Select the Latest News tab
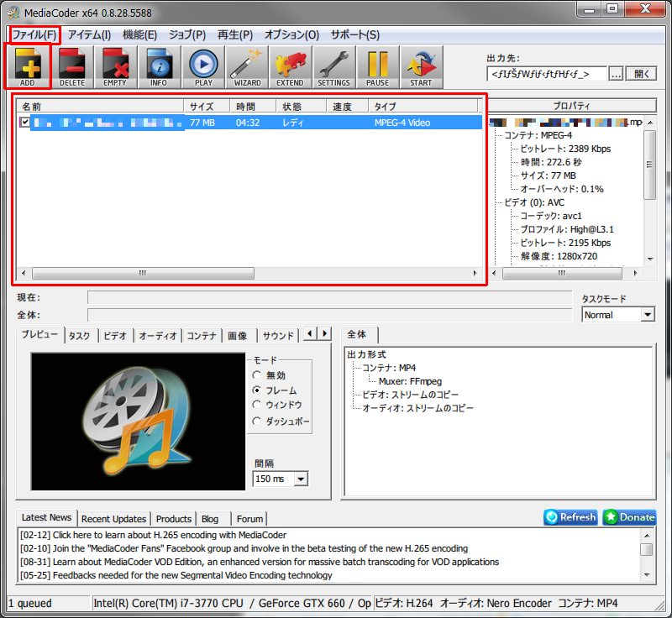The width and height of the screenshot is (672, 618). coord(46,517)
